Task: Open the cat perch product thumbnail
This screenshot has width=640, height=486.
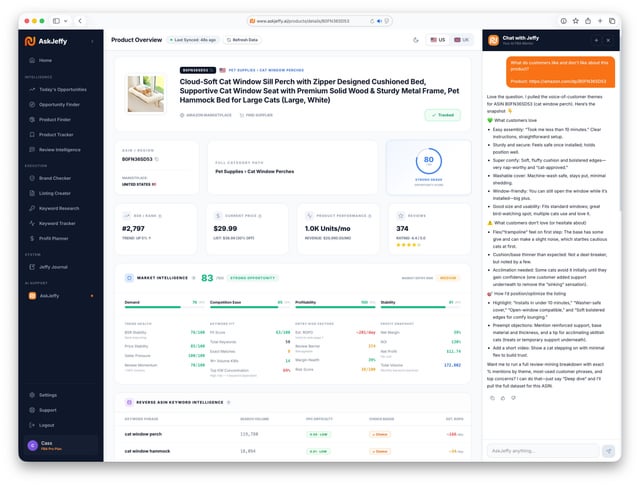Action: 146,94
